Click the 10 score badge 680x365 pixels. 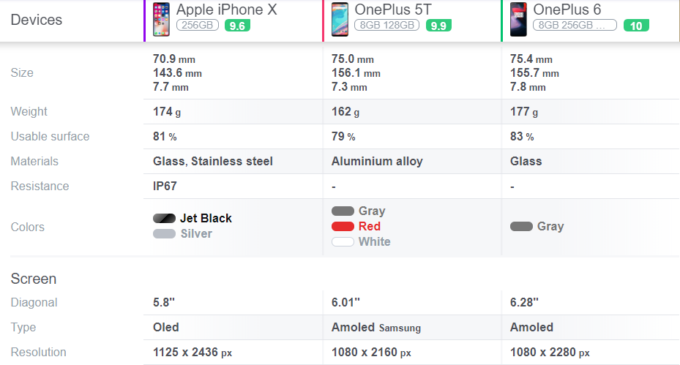point(636,26)
